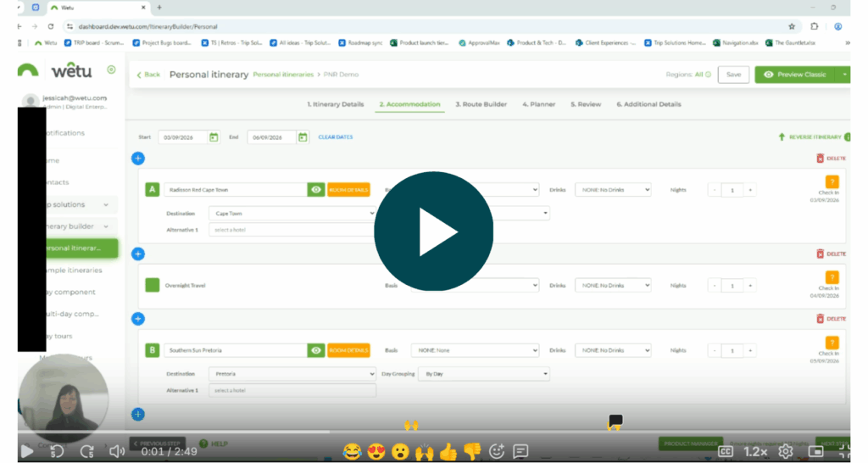Click the orange question icon for Overnight Travel
Screen dimensions: 868x463
click(832, 277)
